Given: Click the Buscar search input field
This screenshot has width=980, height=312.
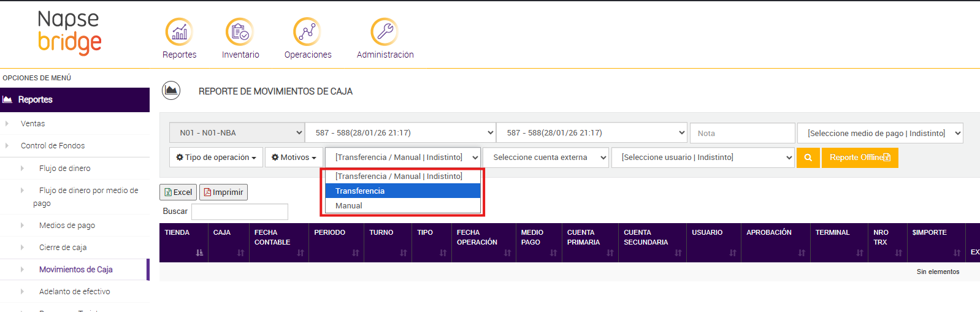Looking at the screenshot, I should (x=240, y=211).
